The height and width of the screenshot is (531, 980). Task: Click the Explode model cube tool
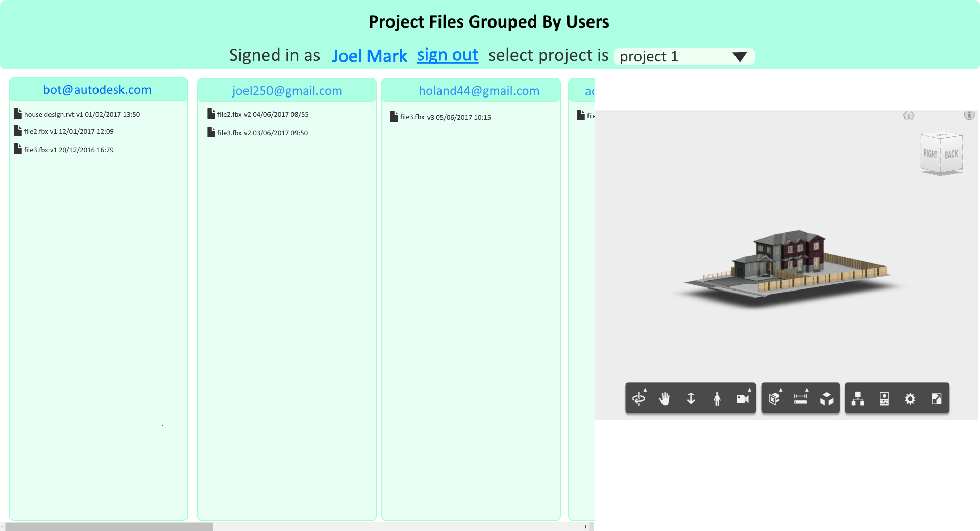click(x=827, y=398)
